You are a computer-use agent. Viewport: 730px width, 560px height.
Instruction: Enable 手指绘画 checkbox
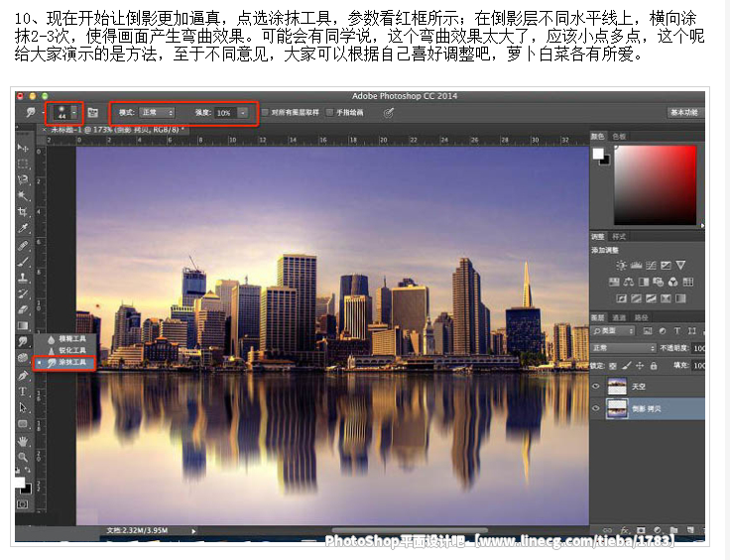point(329,113)
